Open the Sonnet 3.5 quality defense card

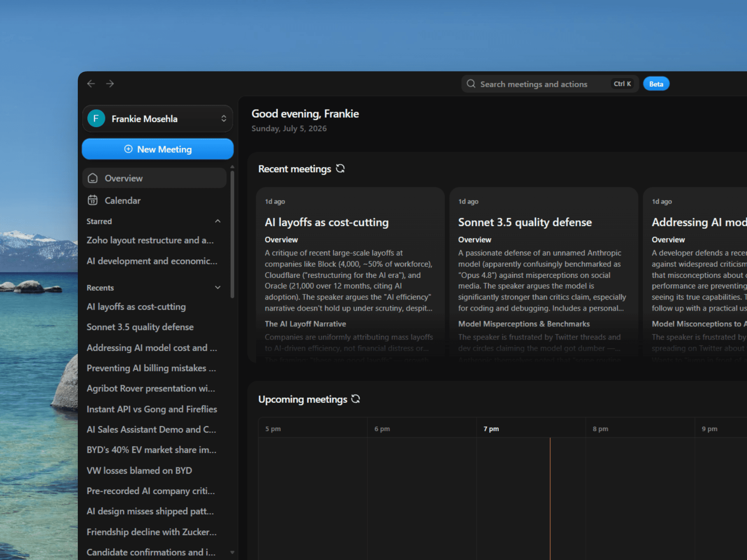click(544, 275)
